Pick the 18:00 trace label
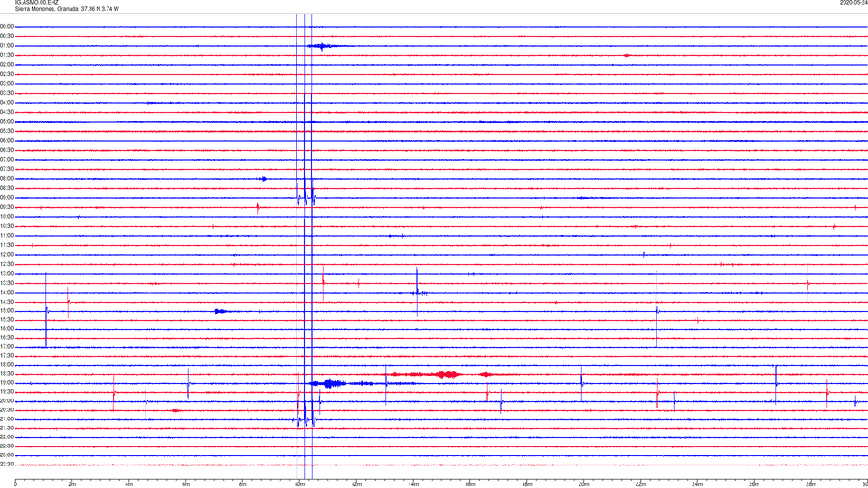 [6, 365]
